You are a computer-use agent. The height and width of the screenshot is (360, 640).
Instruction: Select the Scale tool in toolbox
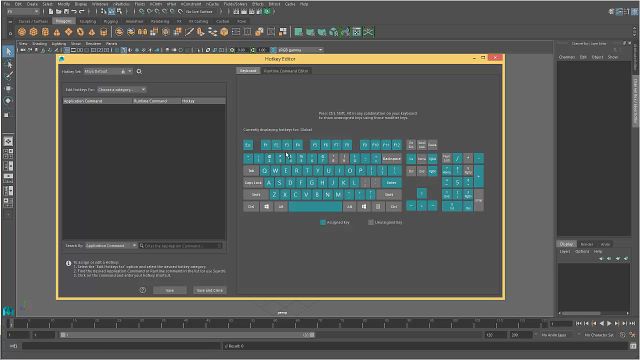(x=7, y=115)
